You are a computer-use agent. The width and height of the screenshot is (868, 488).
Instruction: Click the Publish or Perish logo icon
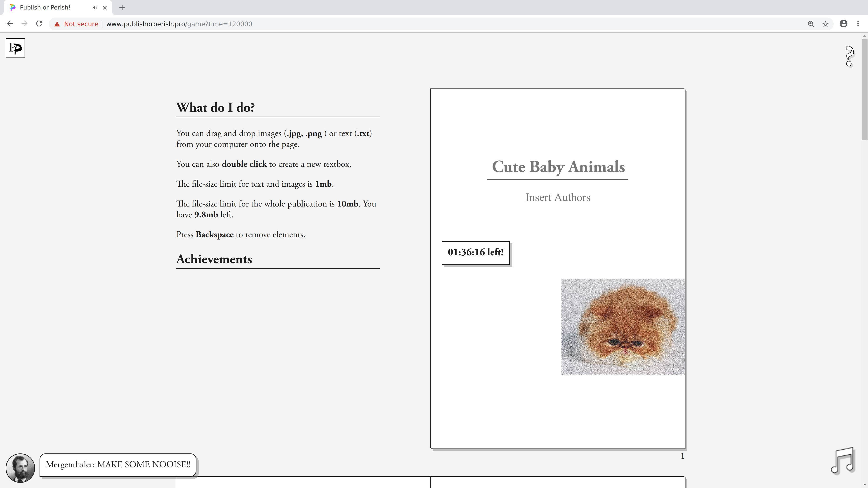pos(15,48)
